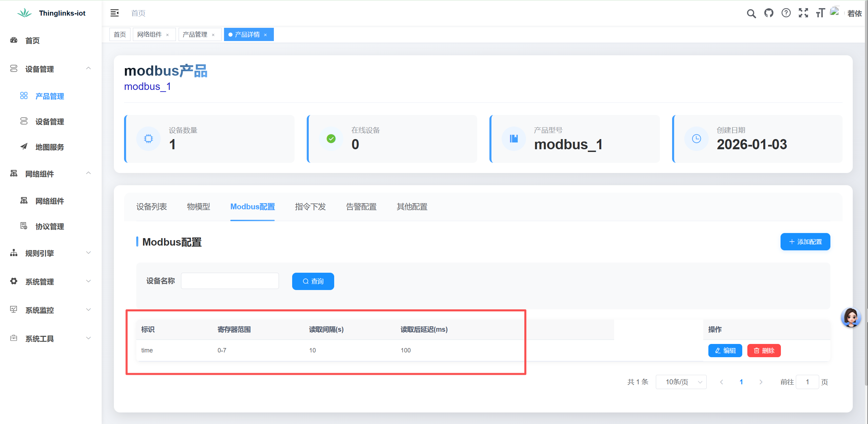Switch to the 告警配置 tab
The width and height of the screenshot is (868, 424).
pyautogui.click(x=361, y=207)
